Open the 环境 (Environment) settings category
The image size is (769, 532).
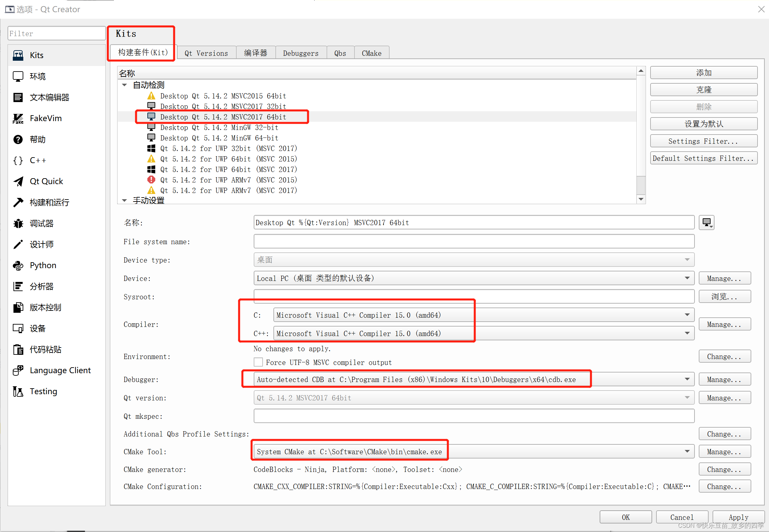tap(57, 76)
